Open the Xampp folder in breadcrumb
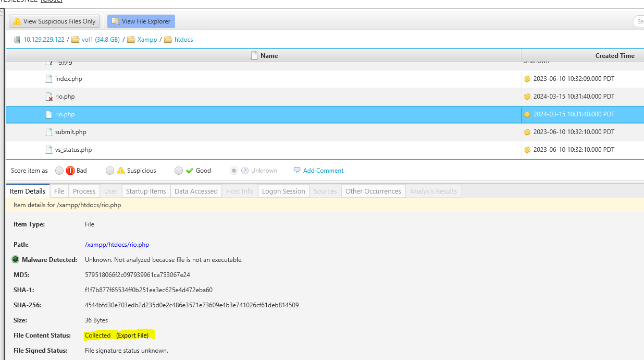 (147, 40)
